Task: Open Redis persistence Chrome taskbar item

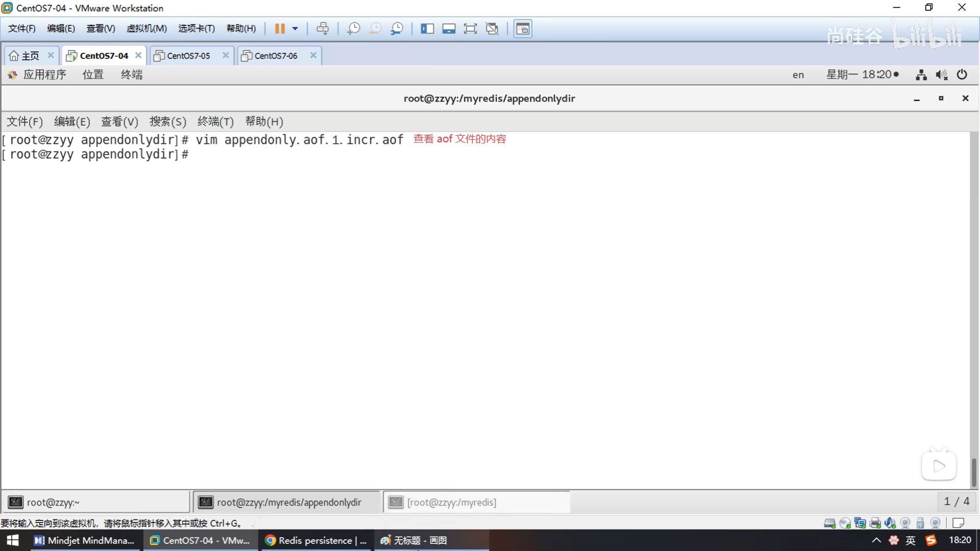Action: pyautogui.click(x=316, y=540)
